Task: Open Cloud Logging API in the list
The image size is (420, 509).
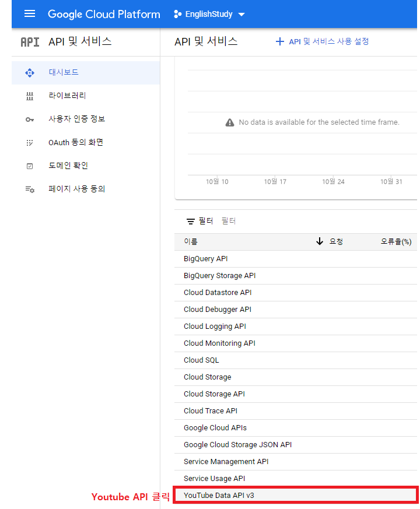Action: [296, 327]
